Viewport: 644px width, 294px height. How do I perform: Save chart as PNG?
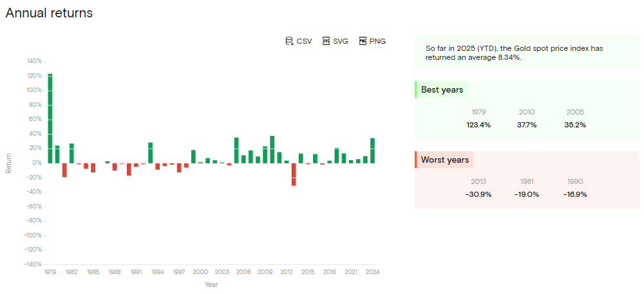(x=377, y=41)
